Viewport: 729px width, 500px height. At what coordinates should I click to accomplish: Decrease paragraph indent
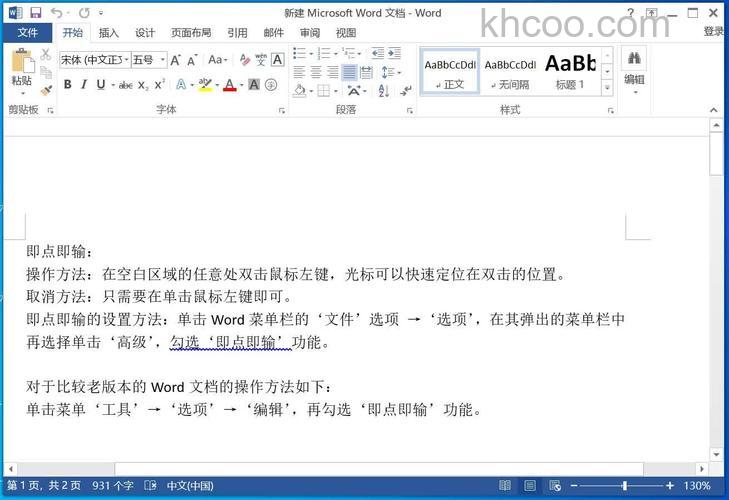378,53
